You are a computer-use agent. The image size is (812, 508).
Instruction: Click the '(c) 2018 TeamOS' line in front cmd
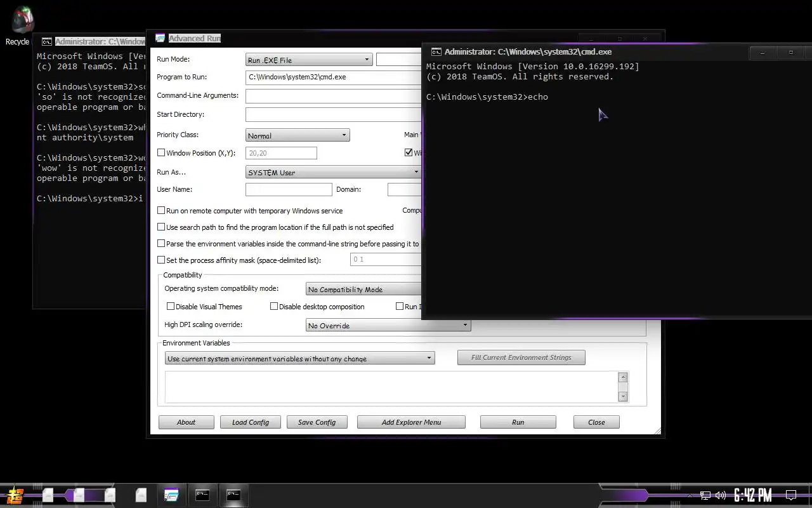point(520,77)
